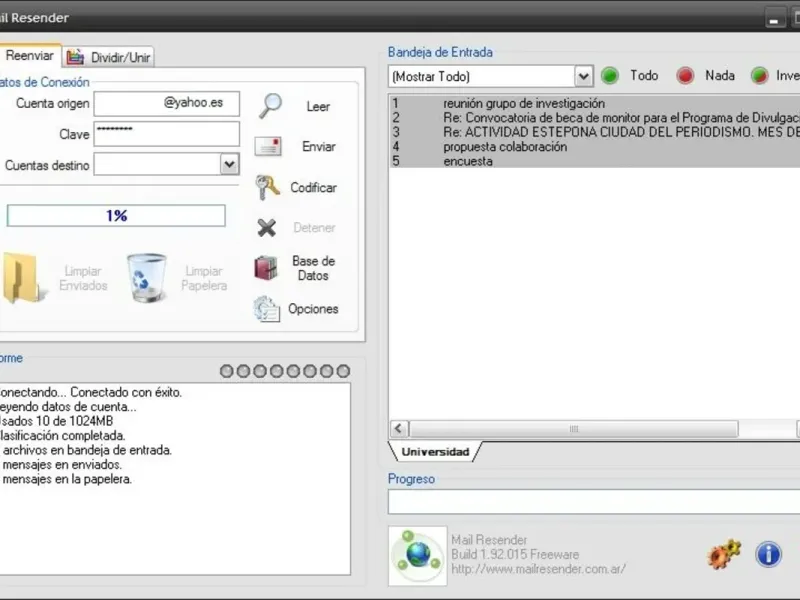This screenshot has height=600, width=800.
Task: Click the Mail Resender globe logo
Action: (x=417, y=556)
